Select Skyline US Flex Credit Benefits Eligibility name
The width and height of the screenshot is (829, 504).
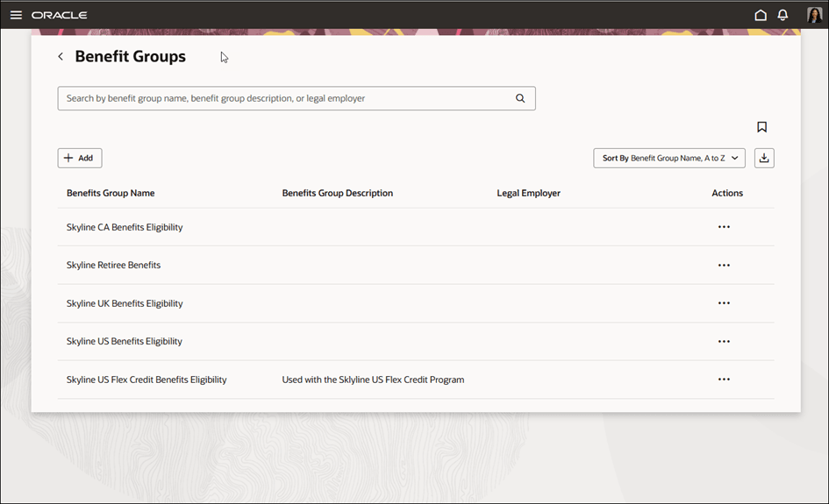coord(147,380)
